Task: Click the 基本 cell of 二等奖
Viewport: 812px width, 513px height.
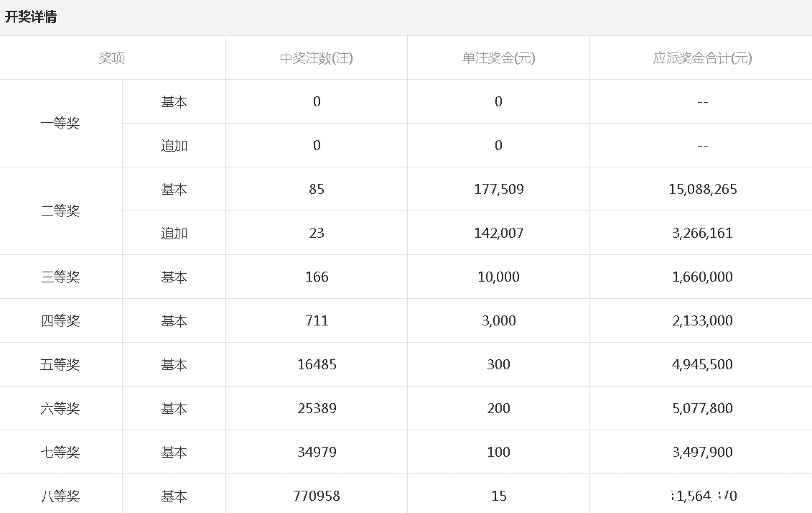Action: [174, 189]
